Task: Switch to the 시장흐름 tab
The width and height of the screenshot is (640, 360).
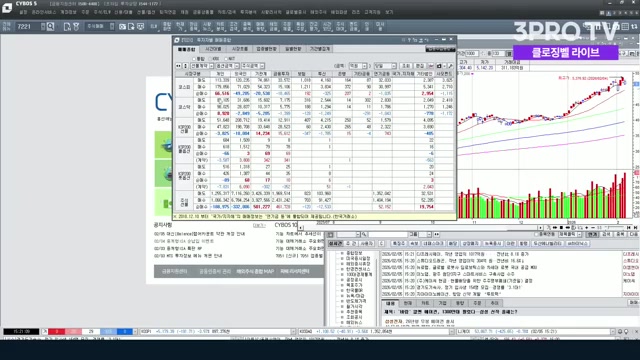Action: pos(240,49)
